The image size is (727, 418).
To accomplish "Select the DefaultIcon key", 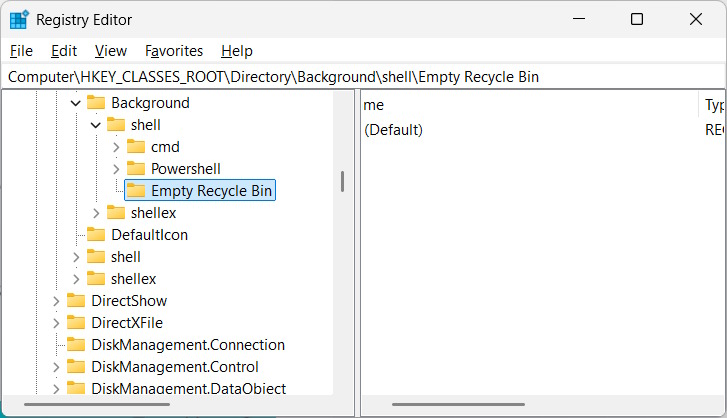I will click(149, 235).
